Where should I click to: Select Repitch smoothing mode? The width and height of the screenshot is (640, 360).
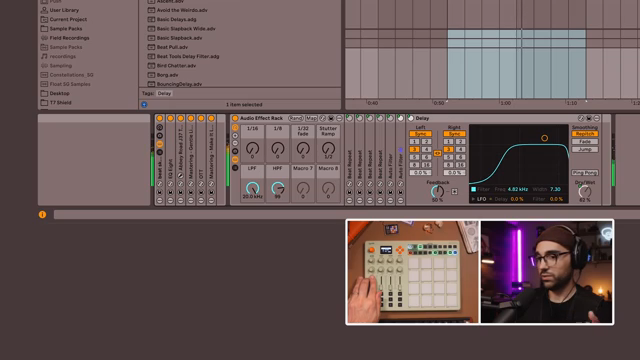pos(584,134)
